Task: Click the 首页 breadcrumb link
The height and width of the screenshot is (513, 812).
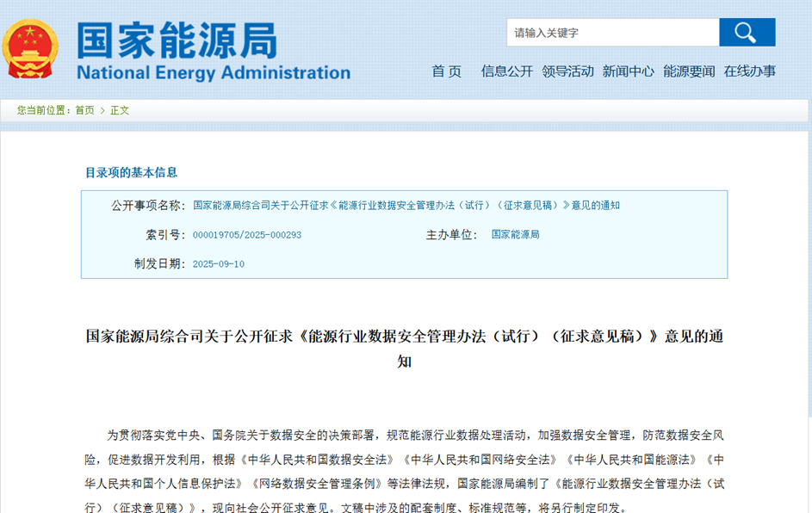Action: click(84, 111)
